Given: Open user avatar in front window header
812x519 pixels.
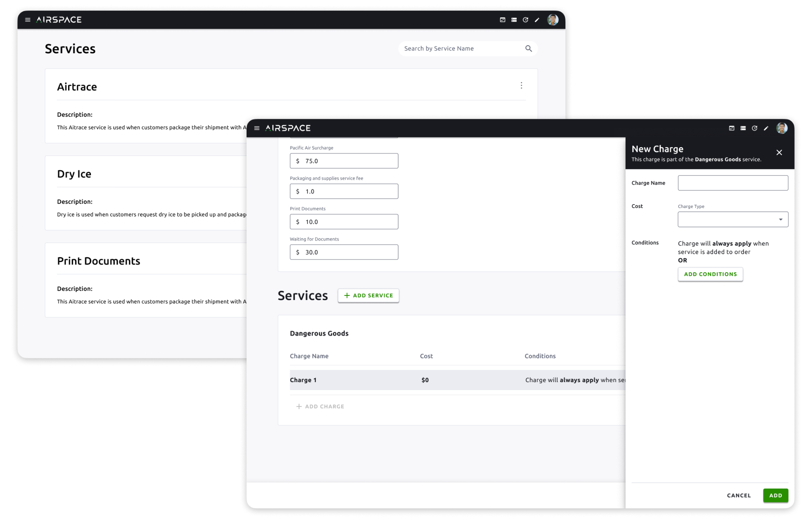Looking at the screenshot, I should [x=782, y=128].
